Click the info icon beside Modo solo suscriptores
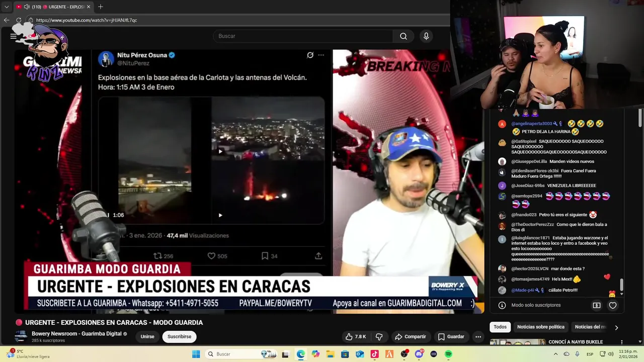Image resolution: width=644 pixels, height=362 pixels. (502, 305)
